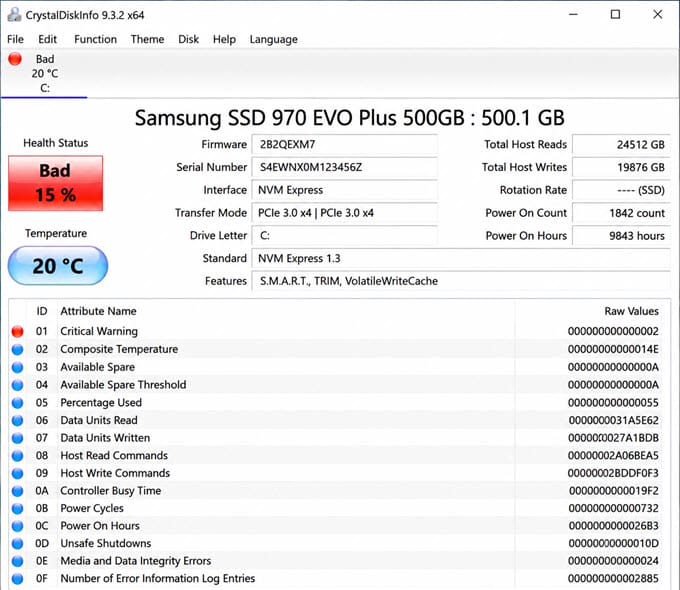Click the Power On Count value 1842 count
Screen dimensions: 680x590
click(621, 213)
